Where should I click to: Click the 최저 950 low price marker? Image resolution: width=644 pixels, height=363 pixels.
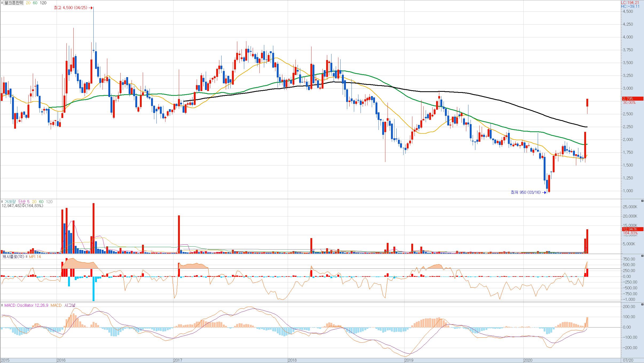click(x=525, y=192)
